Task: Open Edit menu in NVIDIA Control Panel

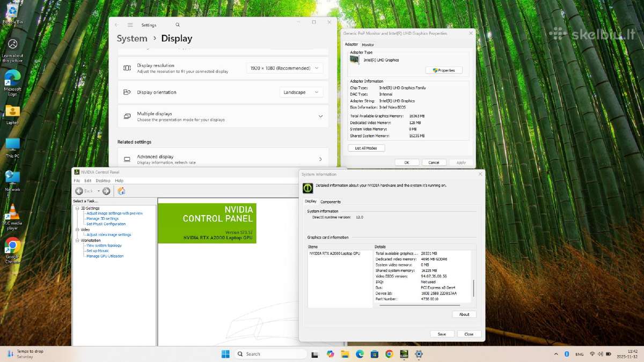Action: pyautogui.click(x=87, y=181)
